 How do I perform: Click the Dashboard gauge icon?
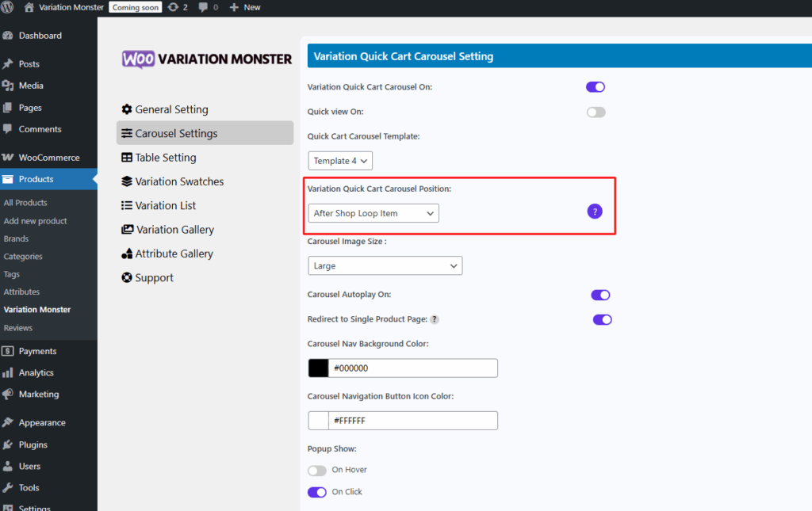point(8,35)
